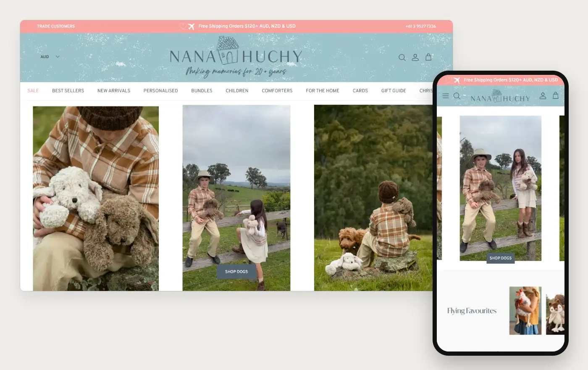Image resolution: width=588 pixels, height=370 pixels.
Task: Open the BEST SELLERS menu item
Action: 68,91
